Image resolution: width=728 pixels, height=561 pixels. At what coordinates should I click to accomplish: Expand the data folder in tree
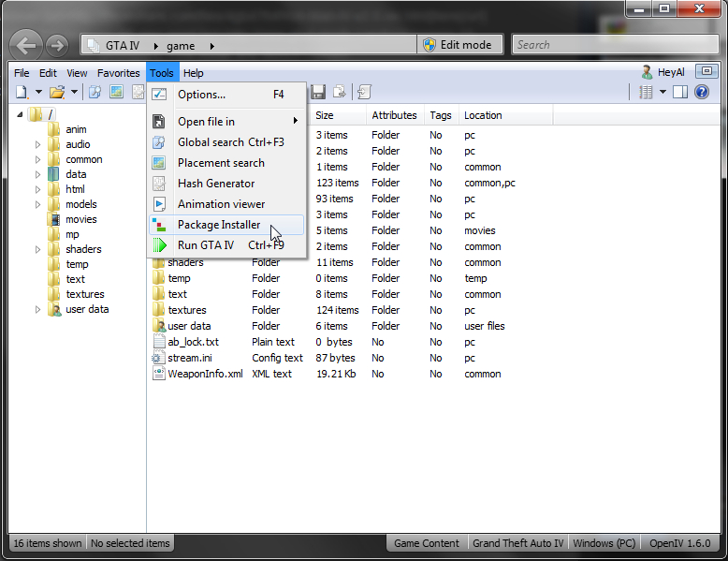pyautogui.click(x=37, y=174)
